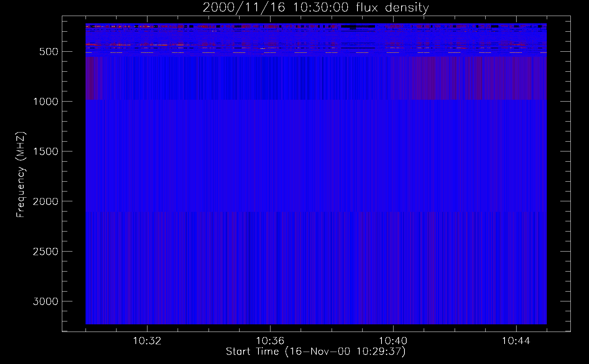Click the 10:36 time tick label
589x364 pixels.
pos(270,341)
